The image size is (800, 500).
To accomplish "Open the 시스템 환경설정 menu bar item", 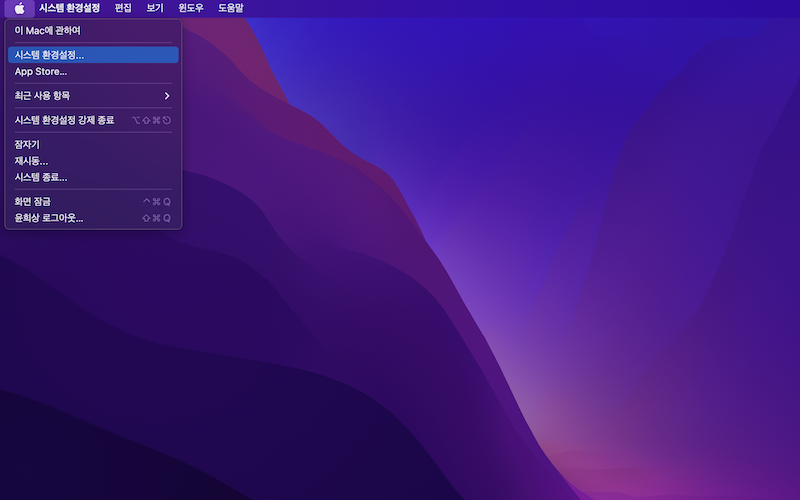I will click(x=69, y=8).
